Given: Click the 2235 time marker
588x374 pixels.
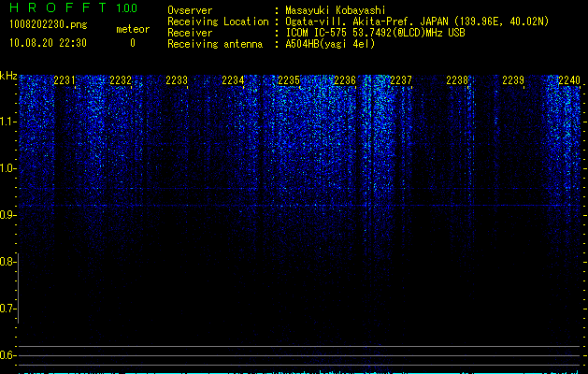Looking at the screenshot, I should pos(289,80).
